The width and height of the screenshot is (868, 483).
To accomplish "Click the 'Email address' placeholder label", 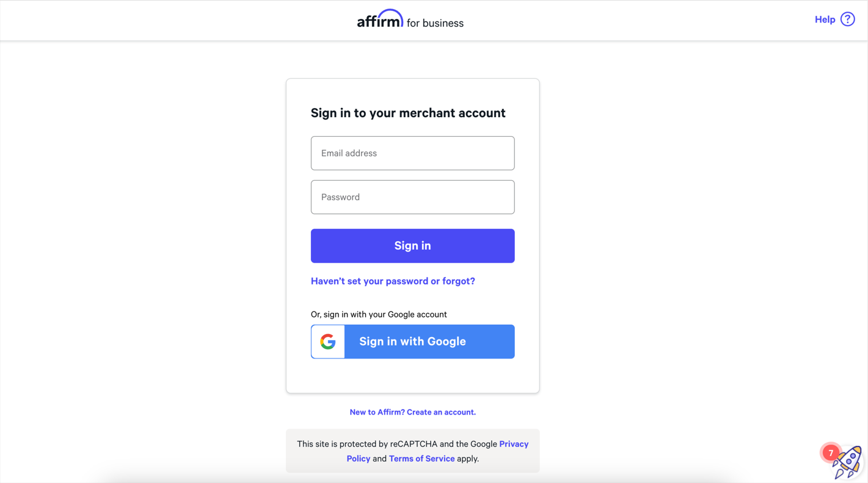I will [349, 153].
